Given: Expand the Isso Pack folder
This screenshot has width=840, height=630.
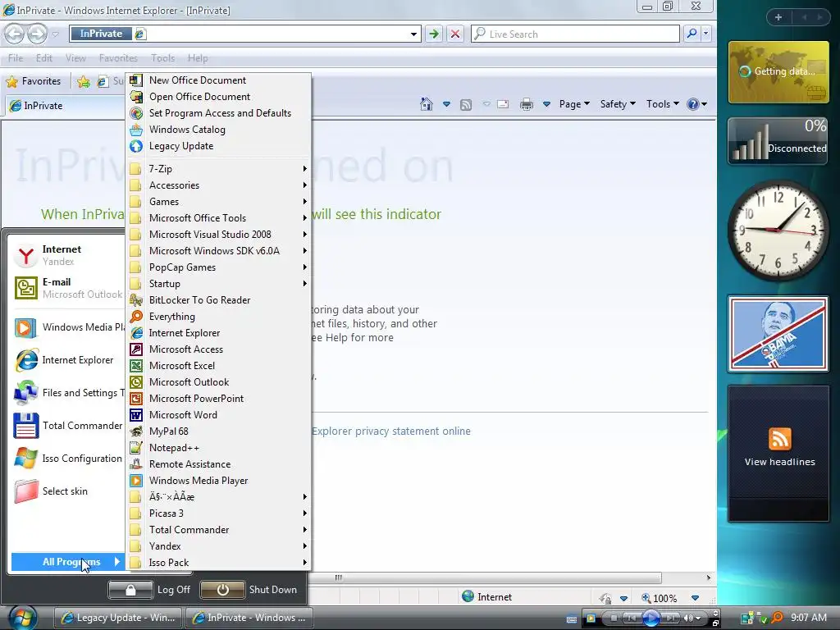Looking at the screenshot, I should [x=218, y=563].
